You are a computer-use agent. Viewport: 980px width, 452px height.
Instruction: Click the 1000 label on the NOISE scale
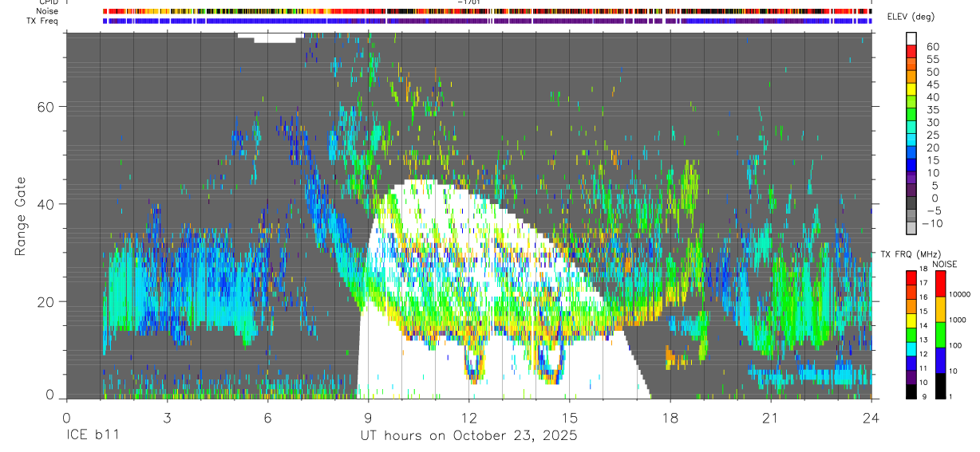tap(958, 320)
